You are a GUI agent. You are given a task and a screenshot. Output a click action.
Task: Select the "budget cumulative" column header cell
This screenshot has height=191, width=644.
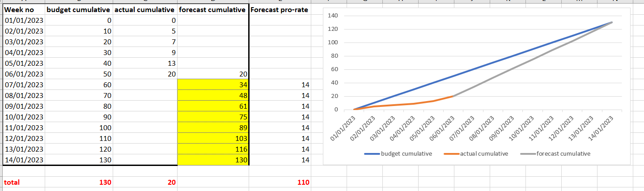(79, 9)
